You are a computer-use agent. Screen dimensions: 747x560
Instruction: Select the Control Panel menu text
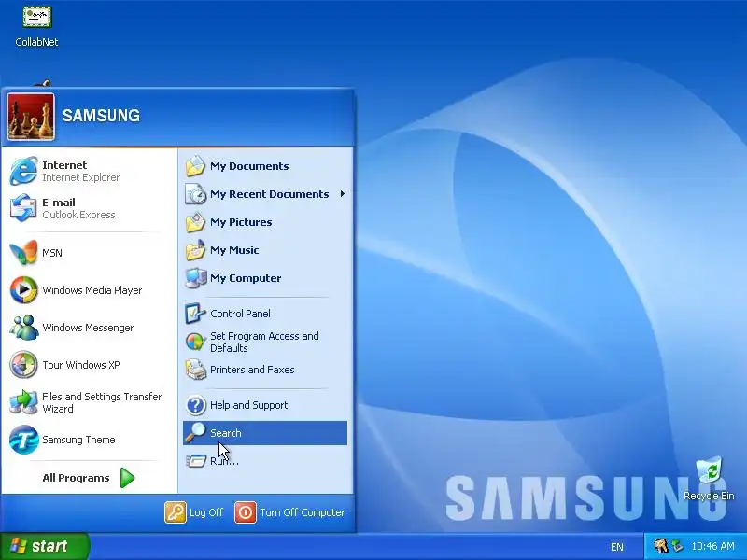[x=240, y=314]
